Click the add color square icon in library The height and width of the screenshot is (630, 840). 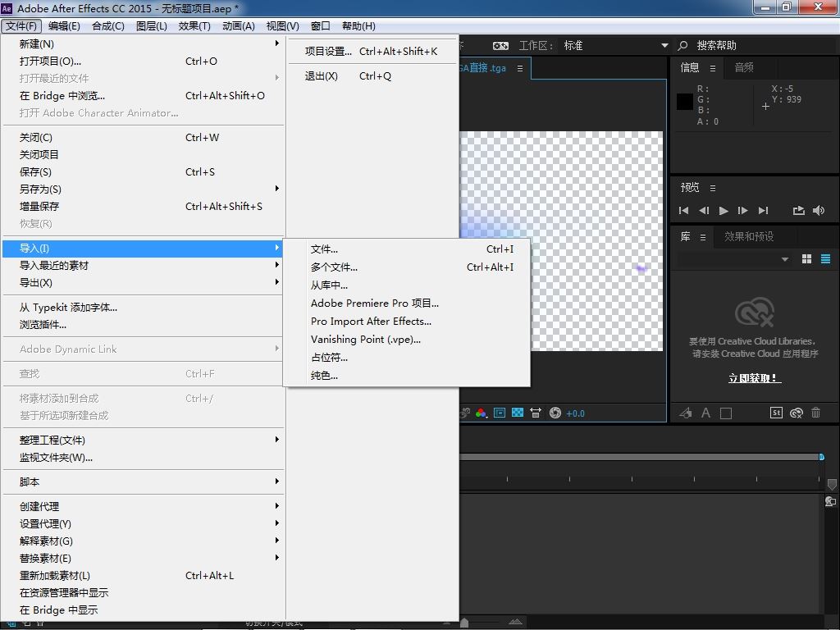[x=726, y=413]
